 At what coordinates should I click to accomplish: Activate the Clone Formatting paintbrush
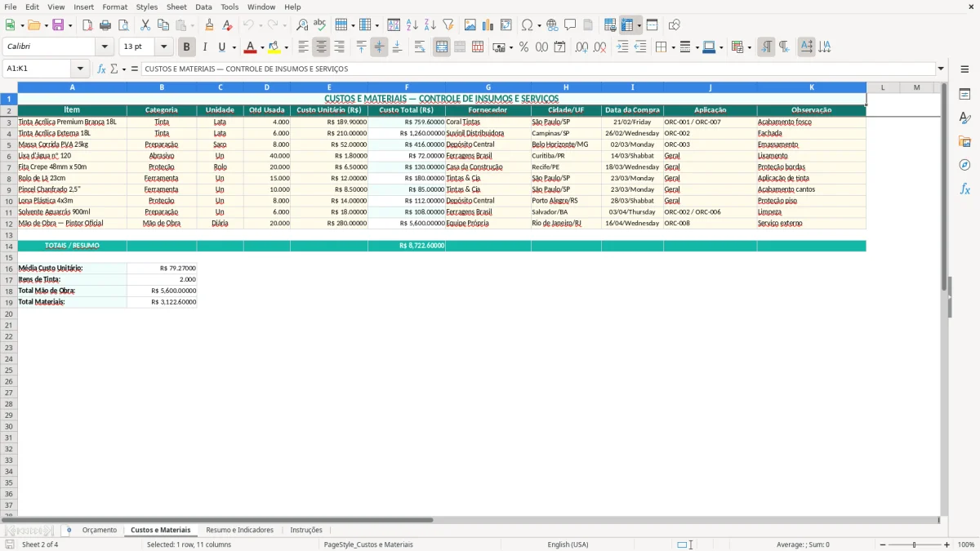[210, 25]
